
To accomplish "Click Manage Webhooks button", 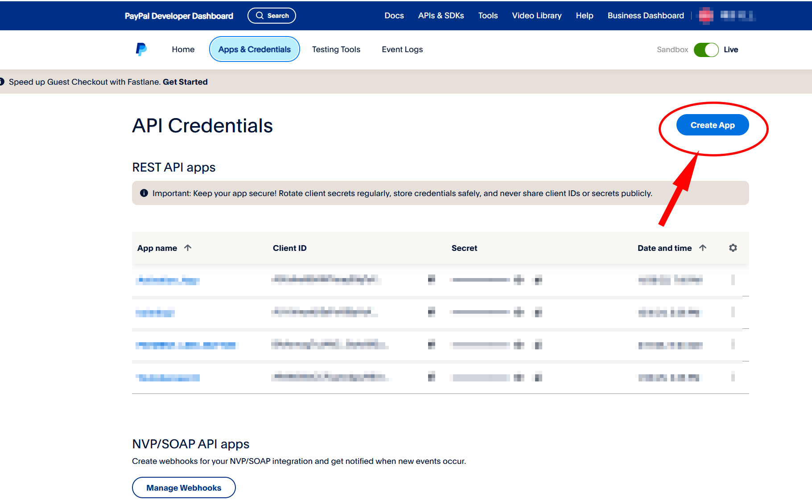I will point(184,488).
